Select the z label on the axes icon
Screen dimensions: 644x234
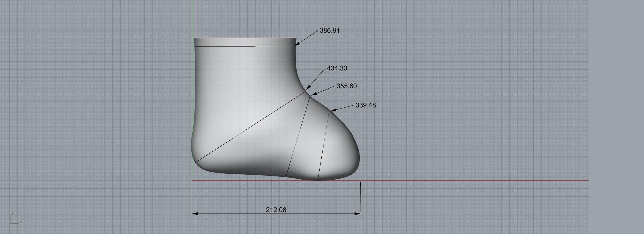coord(12,214)
